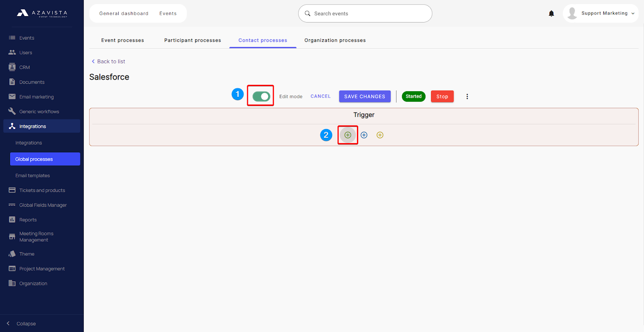
Task: Open Users icon in sidebar
Action: click(12, 52)
